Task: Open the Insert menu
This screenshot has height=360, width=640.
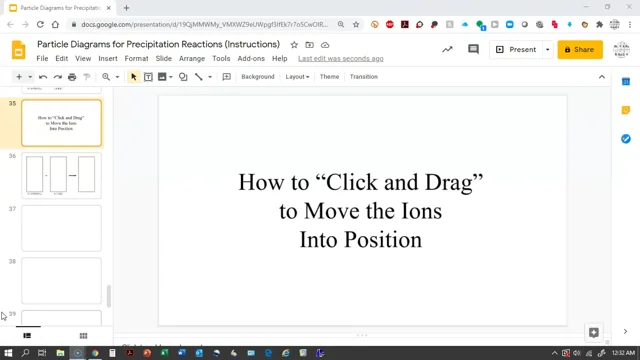Action: [x=108, y=58]
